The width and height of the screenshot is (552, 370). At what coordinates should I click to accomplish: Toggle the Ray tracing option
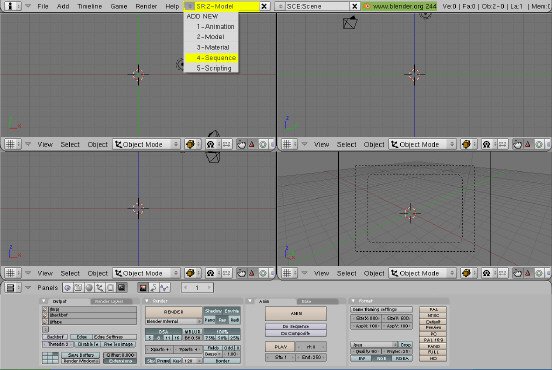[x=222, y=320]
